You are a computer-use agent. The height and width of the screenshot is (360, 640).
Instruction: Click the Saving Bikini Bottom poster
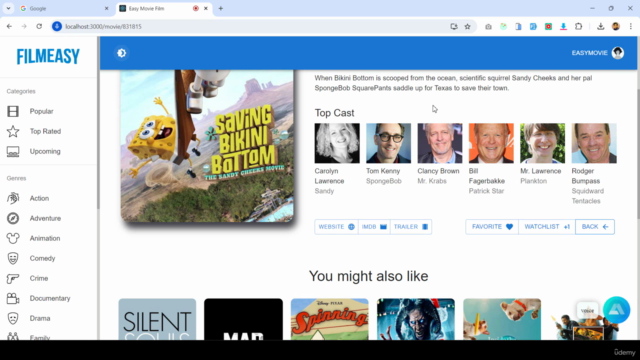[207, 146]
